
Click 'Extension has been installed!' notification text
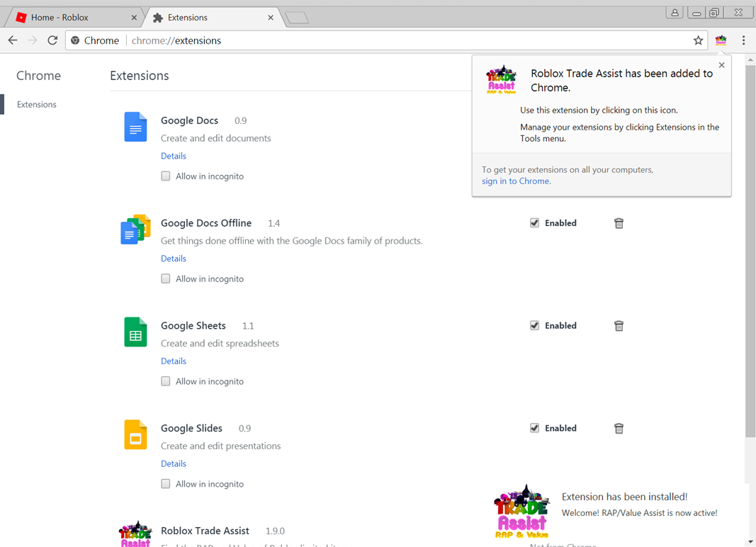tap(624, 497)
